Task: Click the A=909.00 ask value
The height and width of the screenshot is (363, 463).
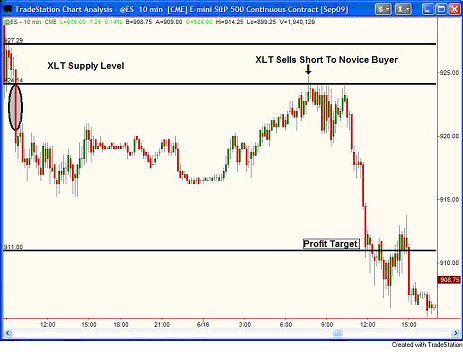Action: 169,22
